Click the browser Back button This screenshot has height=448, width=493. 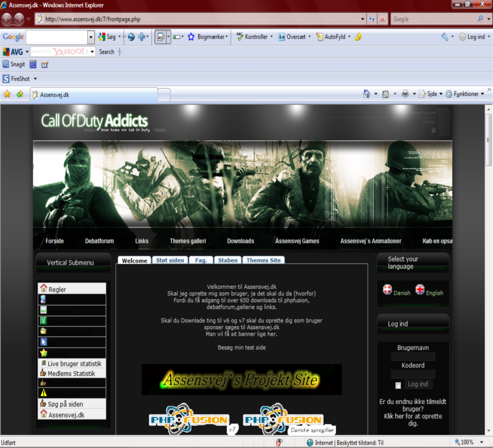click(x=7, y=19)
